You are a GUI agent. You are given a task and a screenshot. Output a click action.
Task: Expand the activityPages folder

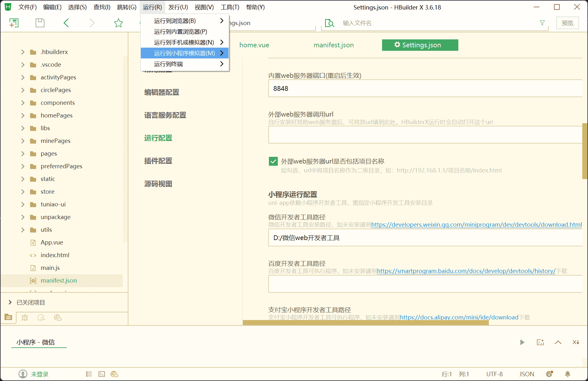pyautogui.click(x=23, y=77)
